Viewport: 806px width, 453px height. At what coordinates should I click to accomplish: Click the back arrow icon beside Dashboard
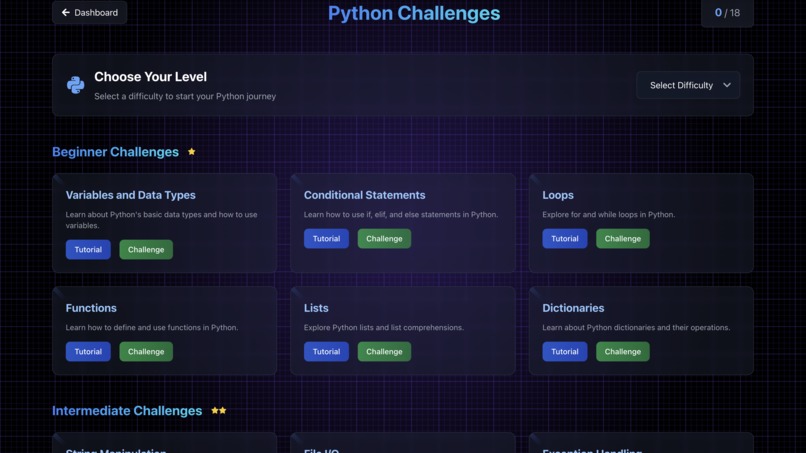tap(65, 12)
